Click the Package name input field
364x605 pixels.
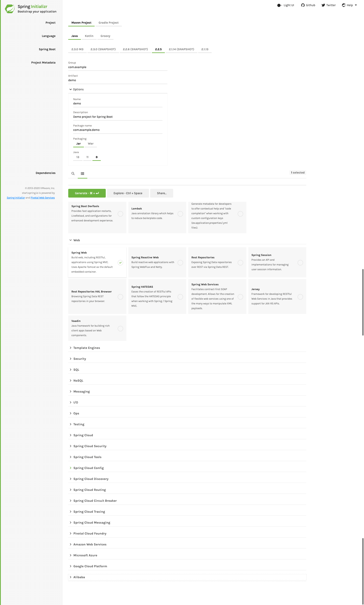118,130
